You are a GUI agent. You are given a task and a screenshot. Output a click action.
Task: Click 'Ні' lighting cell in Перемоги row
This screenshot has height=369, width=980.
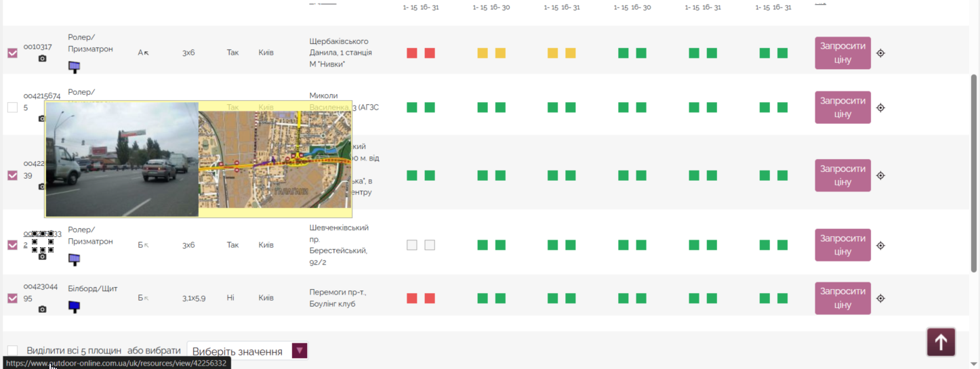(x=230, y=298)
